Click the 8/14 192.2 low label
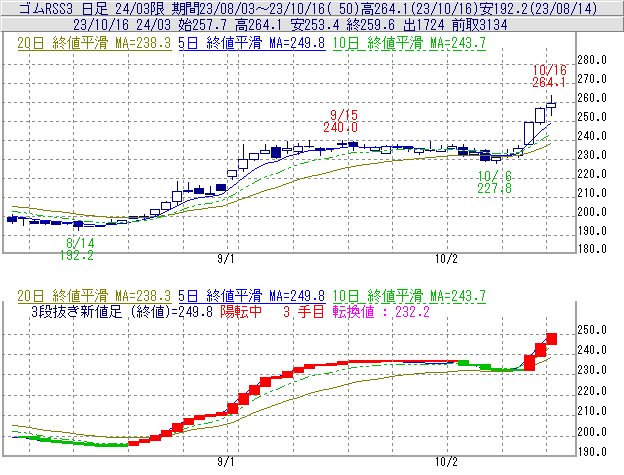The image size is (624, 475). pyautogui.click(x=77, y=249)
